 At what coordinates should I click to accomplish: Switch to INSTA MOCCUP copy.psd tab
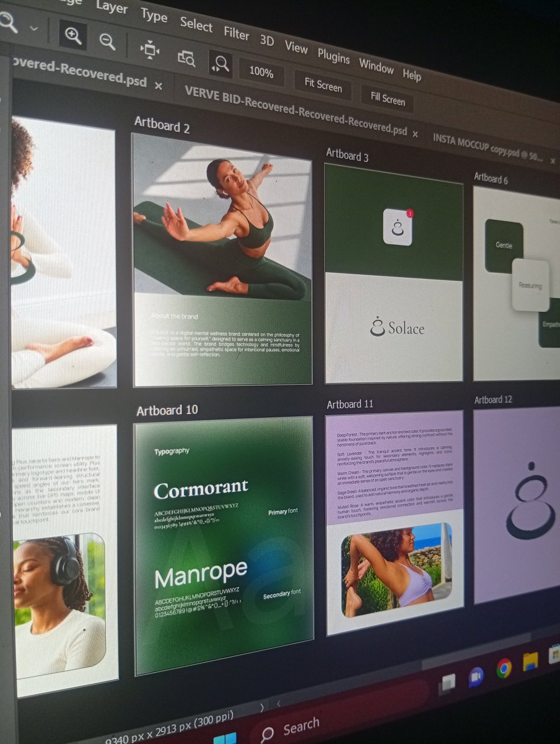click(x=489, y=148)
